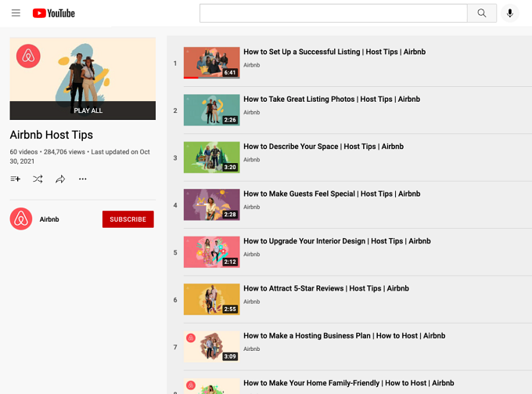The image size is (532, 394).
Task: Click Airbnb channel under Hosting Business Plan
Action: coord(252,349)
